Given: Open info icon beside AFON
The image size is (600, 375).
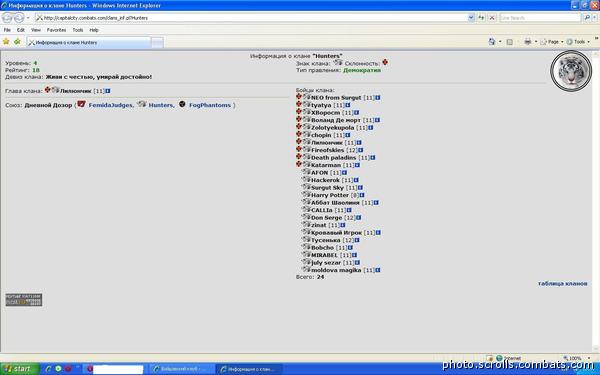Looking at the screenshot, I should coord(344,173).
